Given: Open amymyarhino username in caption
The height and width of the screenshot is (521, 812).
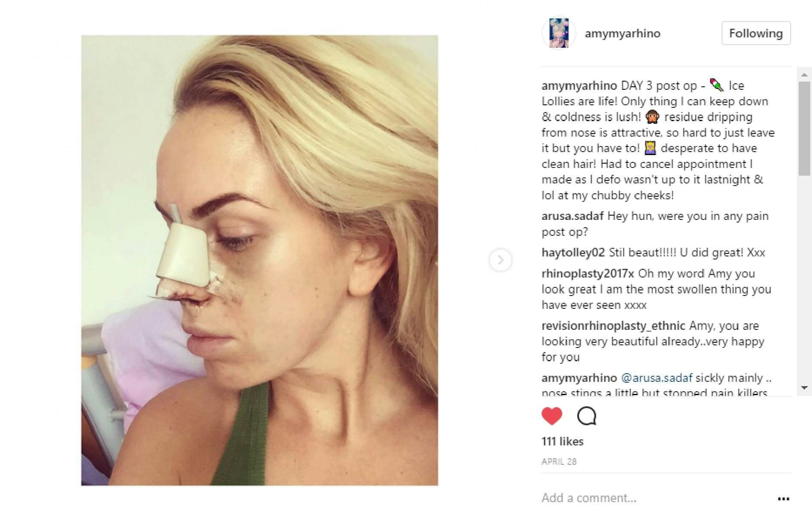Looking at the screenshot, I should click(x=579, y=85).
